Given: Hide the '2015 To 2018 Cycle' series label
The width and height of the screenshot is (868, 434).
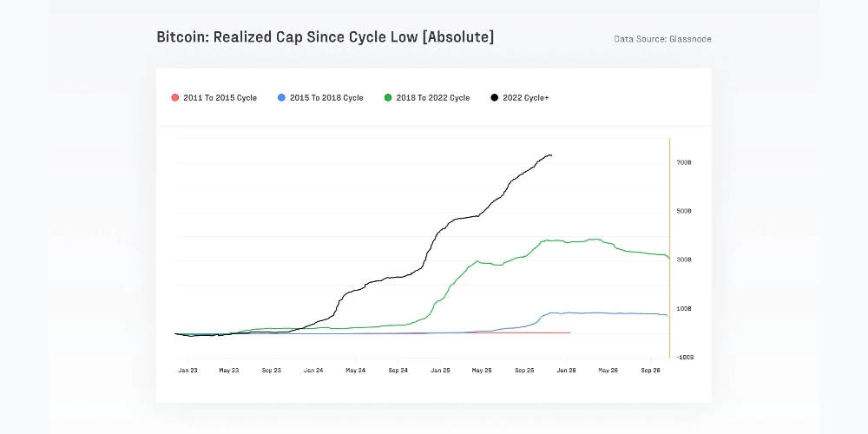Looking at the screenshot, I should pos(326,98).
